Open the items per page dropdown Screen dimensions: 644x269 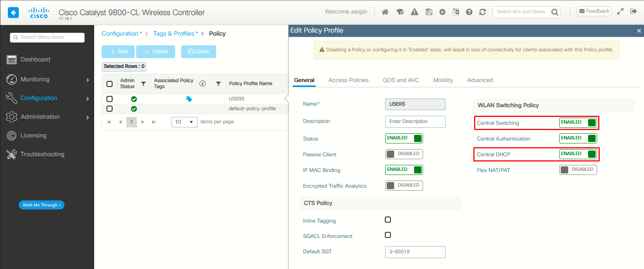tap(184, 122)
